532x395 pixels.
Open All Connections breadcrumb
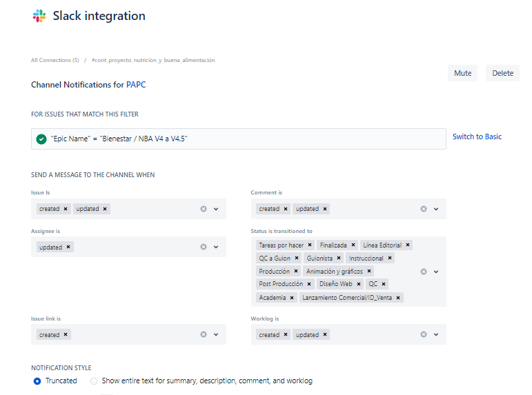tap(55, 60)
